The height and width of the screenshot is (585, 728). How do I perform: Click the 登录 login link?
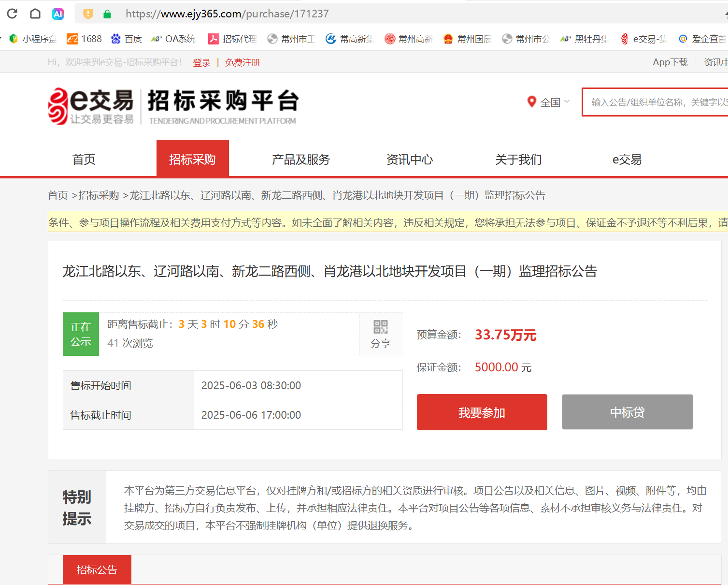[x=202, y=62]
